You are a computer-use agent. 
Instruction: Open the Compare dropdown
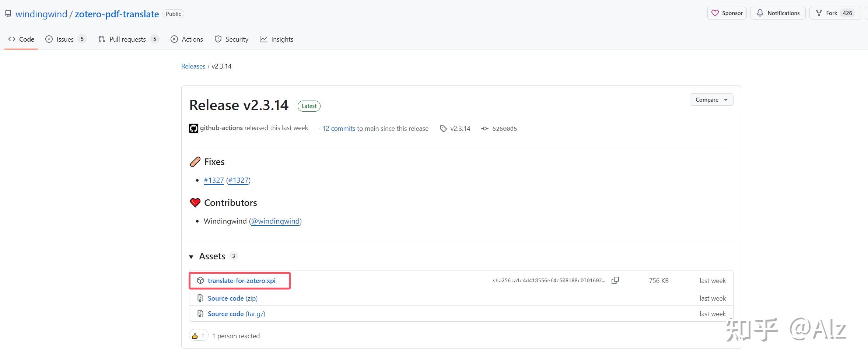click(x=711, y=100)
